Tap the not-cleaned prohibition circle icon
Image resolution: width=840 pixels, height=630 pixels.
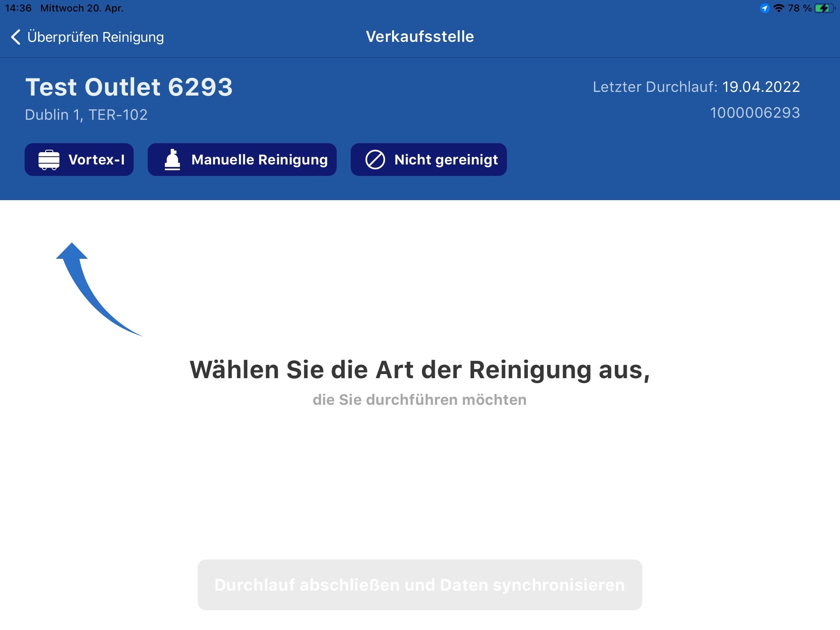[375, 160]
